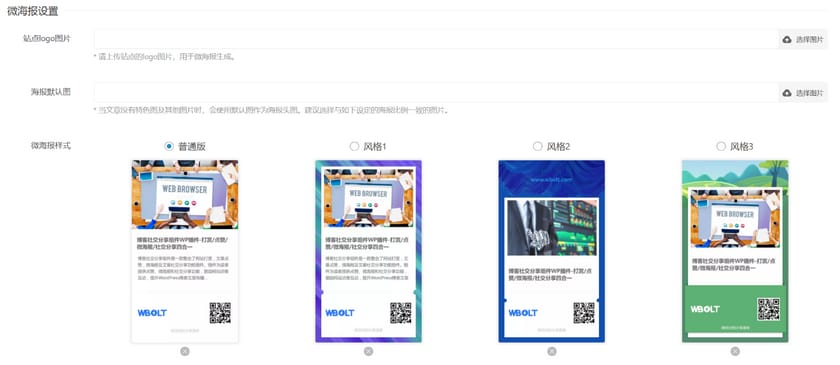The width and height of the screenshot is (840, 365).
Task: Open the 普通版 poster preview thumbnail
Action: [185, 251]
